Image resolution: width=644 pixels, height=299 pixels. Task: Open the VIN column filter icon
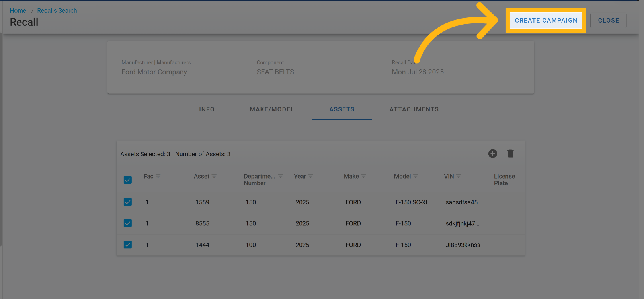[459, 176]
